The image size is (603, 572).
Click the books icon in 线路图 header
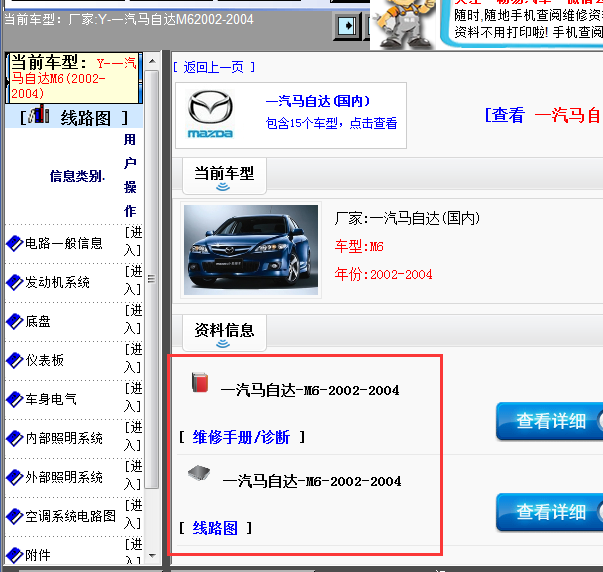click(x=39, y=114)
